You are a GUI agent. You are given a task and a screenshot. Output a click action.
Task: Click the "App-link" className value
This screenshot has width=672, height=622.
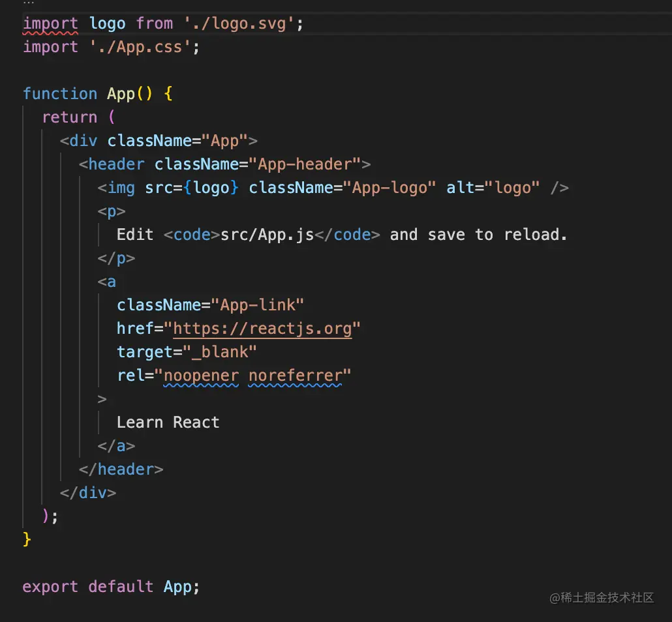258,305
